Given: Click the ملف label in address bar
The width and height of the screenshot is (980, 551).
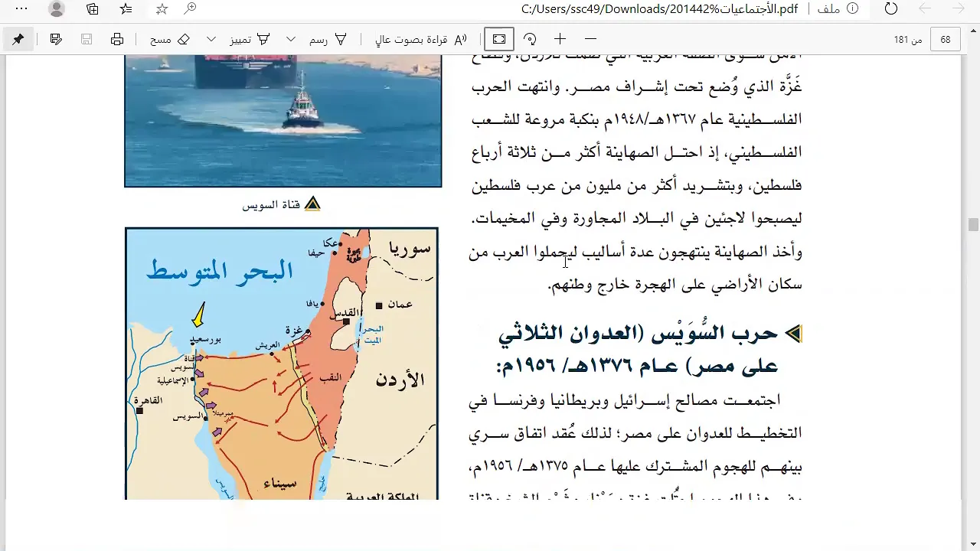Looking at the screenshot, I should click(828, 9).
